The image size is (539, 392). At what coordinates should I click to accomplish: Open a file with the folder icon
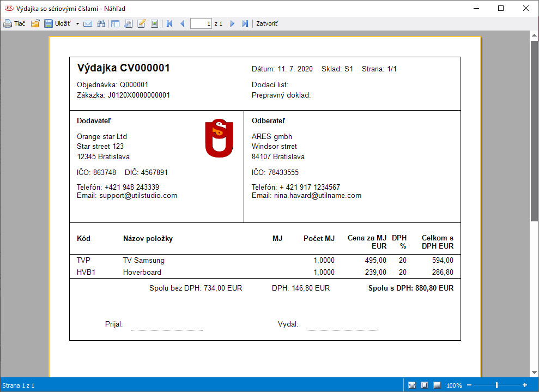coord(35,23)
